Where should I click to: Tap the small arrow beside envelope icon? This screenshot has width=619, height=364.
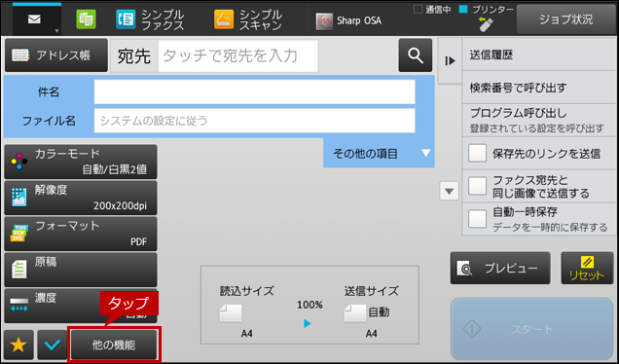point(56,31)
